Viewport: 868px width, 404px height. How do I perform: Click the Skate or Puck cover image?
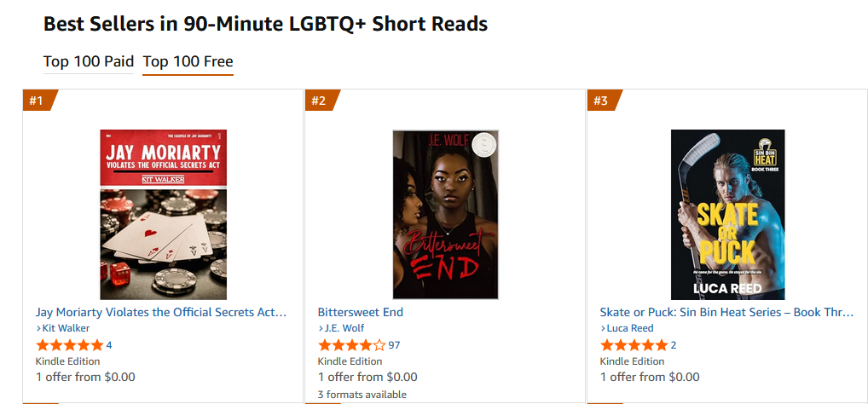pos(727,214)
